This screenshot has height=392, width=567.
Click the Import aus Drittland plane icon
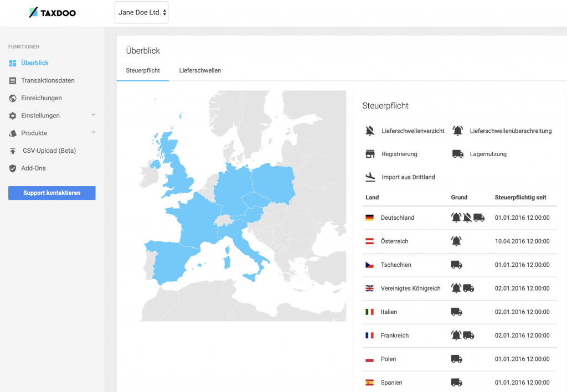coord(370,177)
